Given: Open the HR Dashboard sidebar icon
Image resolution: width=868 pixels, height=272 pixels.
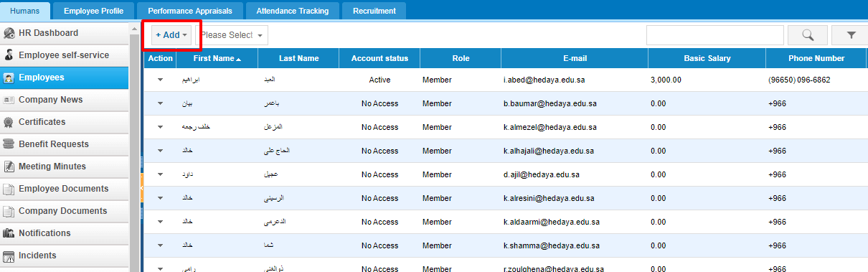Looking at the screenshot, I should 9,34.
